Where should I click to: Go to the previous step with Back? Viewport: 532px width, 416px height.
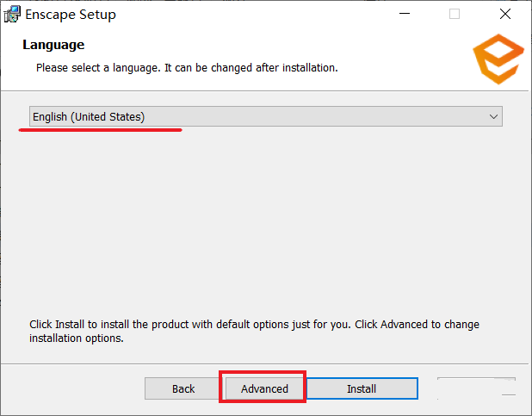pyautogui.click(x=183, y=388)
